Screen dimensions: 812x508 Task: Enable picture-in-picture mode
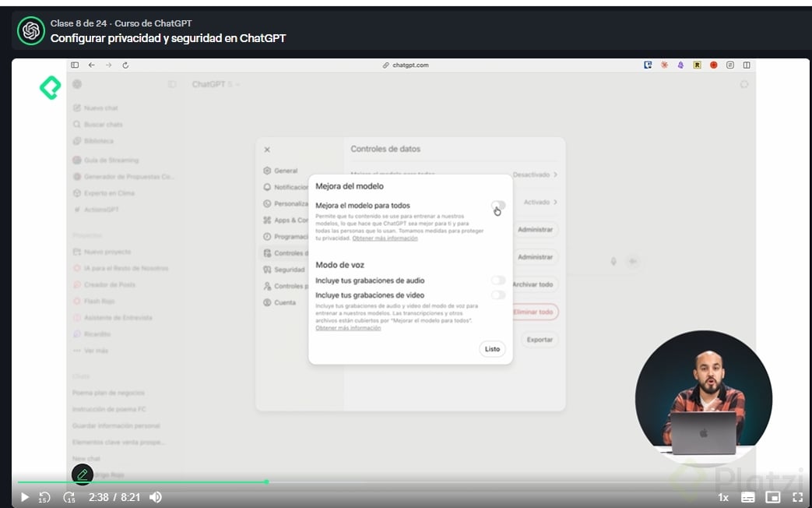(772, 498)
